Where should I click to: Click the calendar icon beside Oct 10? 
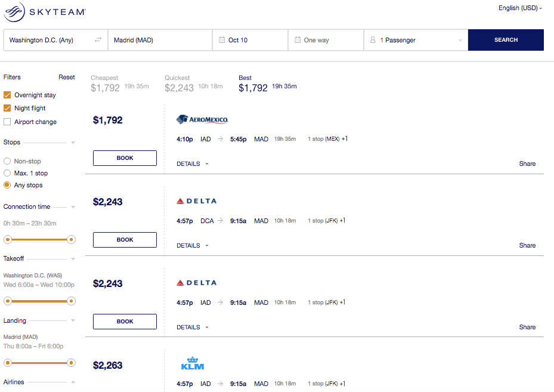coord(221,39)
